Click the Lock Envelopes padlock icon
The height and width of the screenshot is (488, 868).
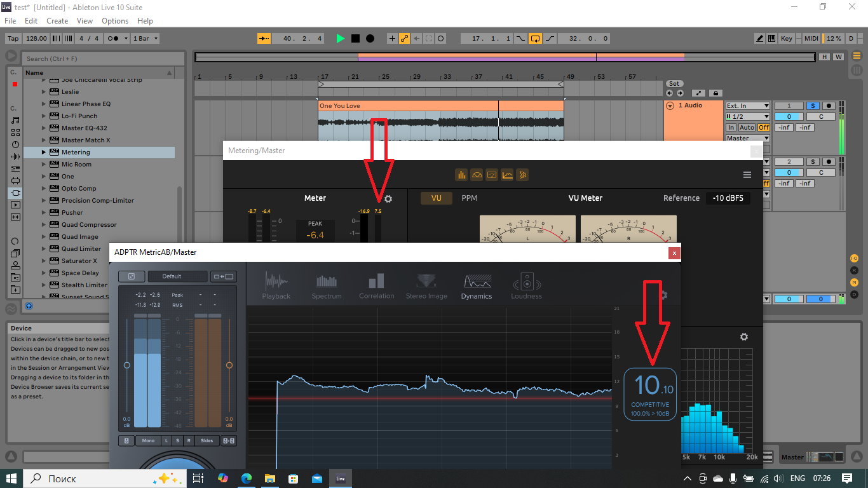point(715,93)
